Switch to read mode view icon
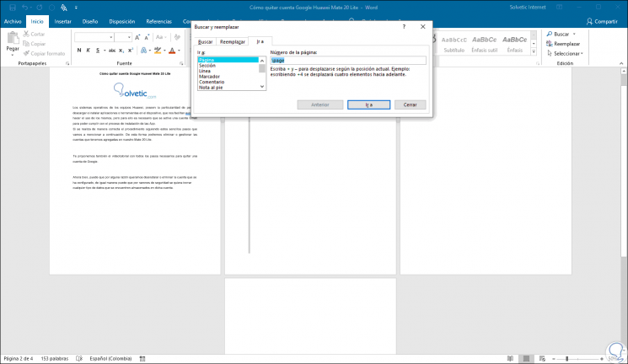 (510, 358)
